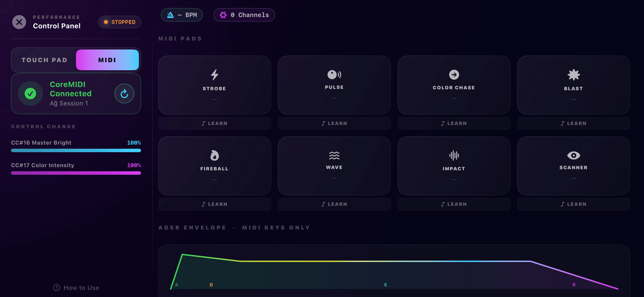644x297 pixels.
Task: Click the MIDI Pads section header
Action: tap(180, 38)
